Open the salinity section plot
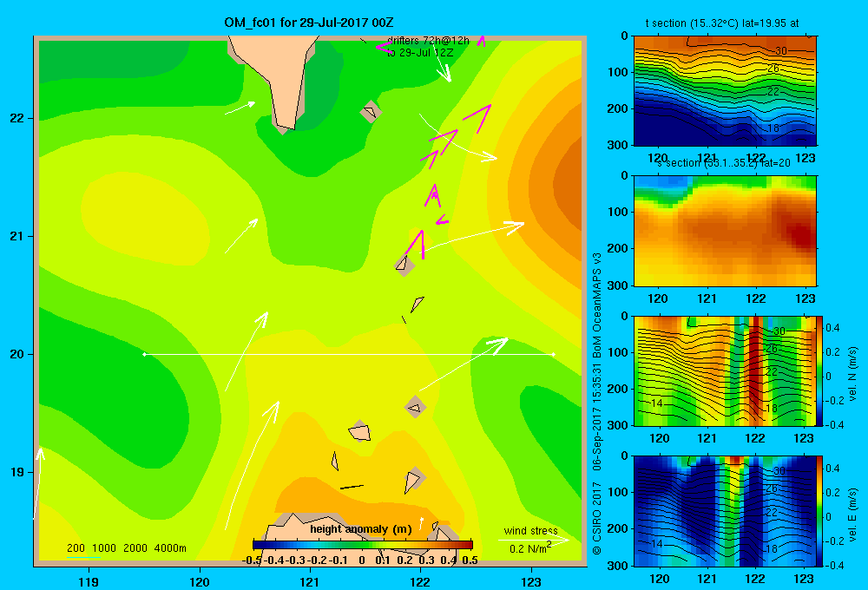 point(725,231)
